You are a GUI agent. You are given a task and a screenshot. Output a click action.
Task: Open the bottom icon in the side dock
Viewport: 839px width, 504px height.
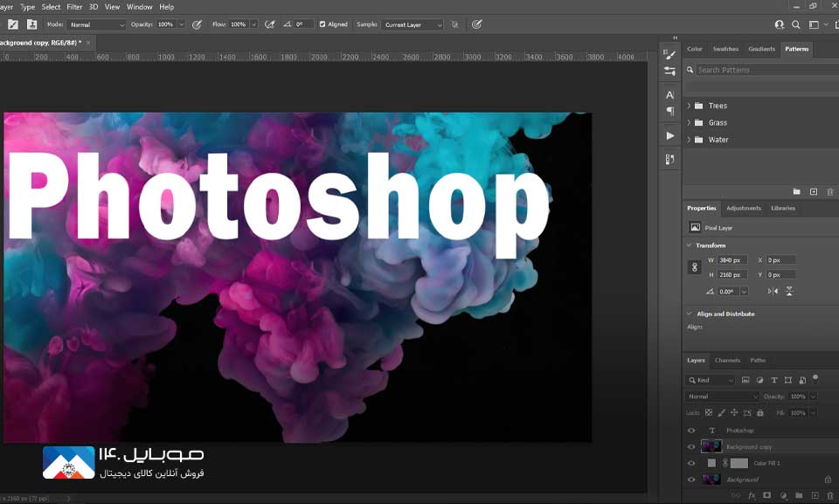click(669, 160)
